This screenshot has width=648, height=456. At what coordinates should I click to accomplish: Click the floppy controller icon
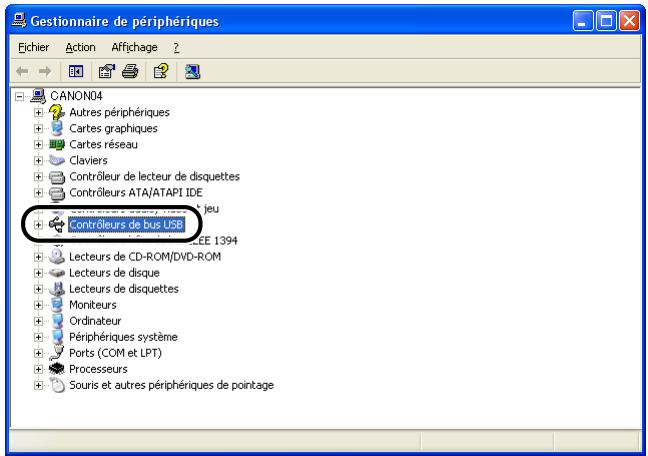pyautogui.click(x=57, y=177)
